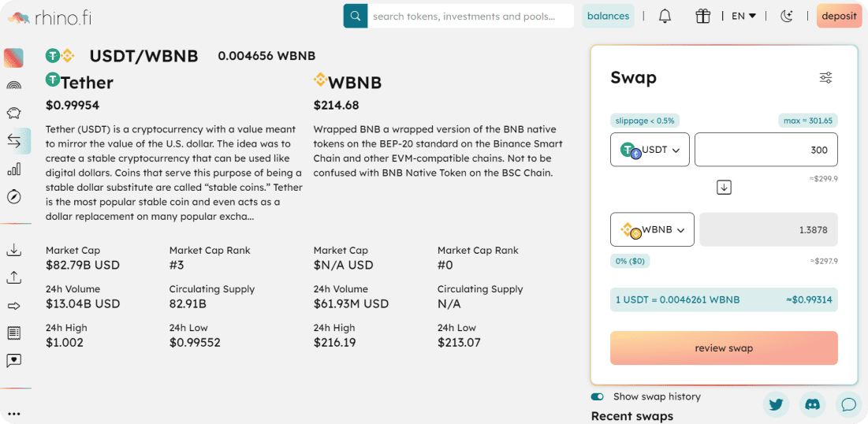The image size is (868, 424).
Task: Open the Discord link icon
Action: pos(812,404)
